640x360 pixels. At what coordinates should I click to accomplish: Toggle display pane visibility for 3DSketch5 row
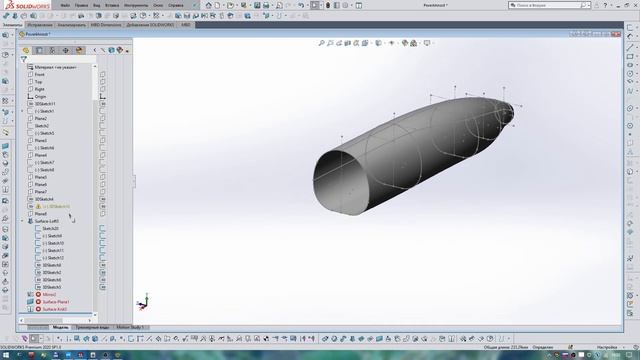[x=102, y=287]
